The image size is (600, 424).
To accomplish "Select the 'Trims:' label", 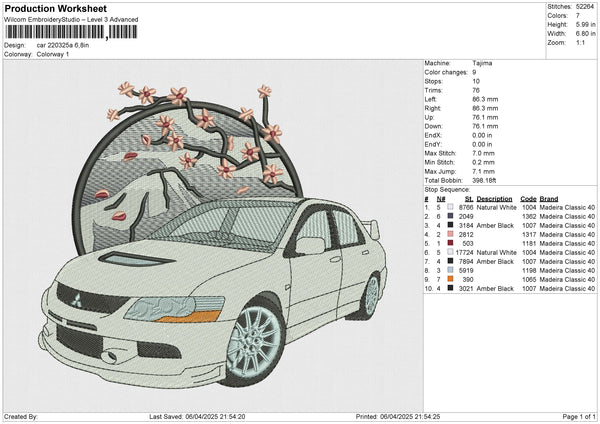I will click(x=434, y=90).
